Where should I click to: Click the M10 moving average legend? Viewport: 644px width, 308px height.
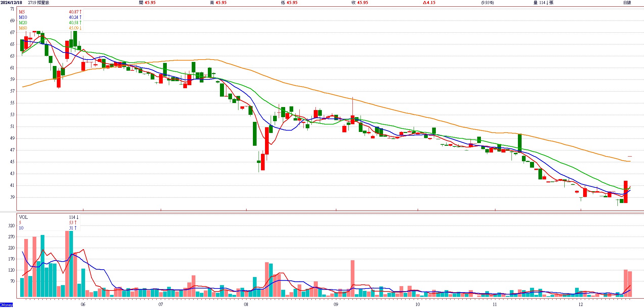(23, 17)
